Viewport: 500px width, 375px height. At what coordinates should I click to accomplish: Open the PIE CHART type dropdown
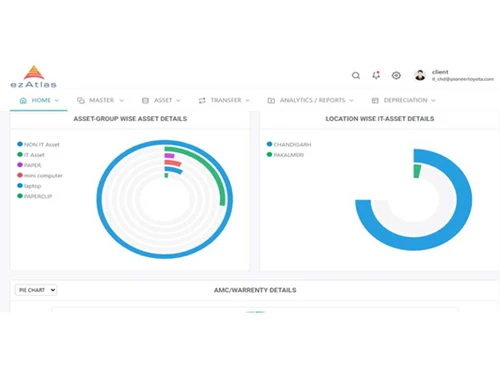pos(36,290)
